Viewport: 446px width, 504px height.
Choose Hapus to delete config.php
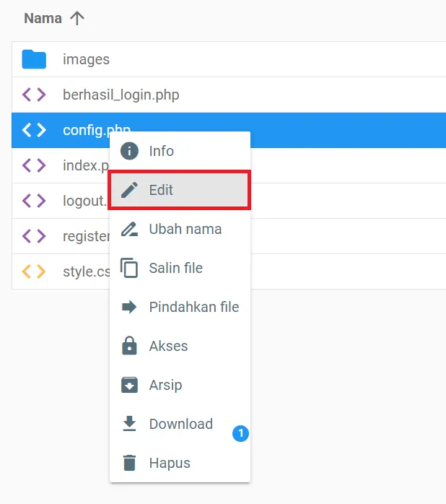[x=170, y=463]
